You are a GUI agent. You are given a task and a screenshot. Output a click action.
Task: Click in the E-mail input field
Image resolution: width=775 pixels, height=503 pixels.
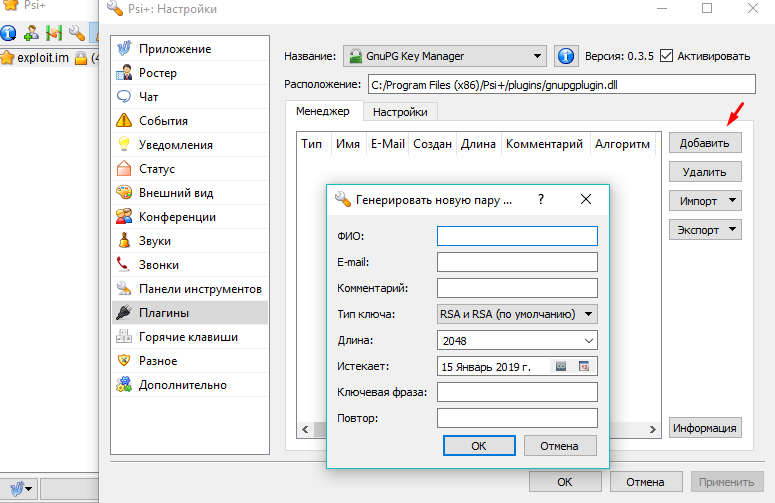[517, 262]
